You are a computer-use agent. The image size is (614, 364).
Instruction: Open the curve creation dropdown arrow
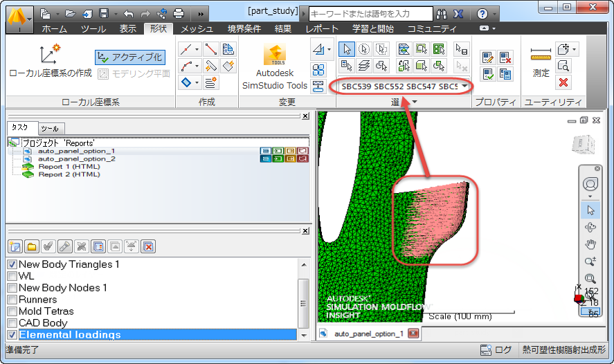click(197, 66)
